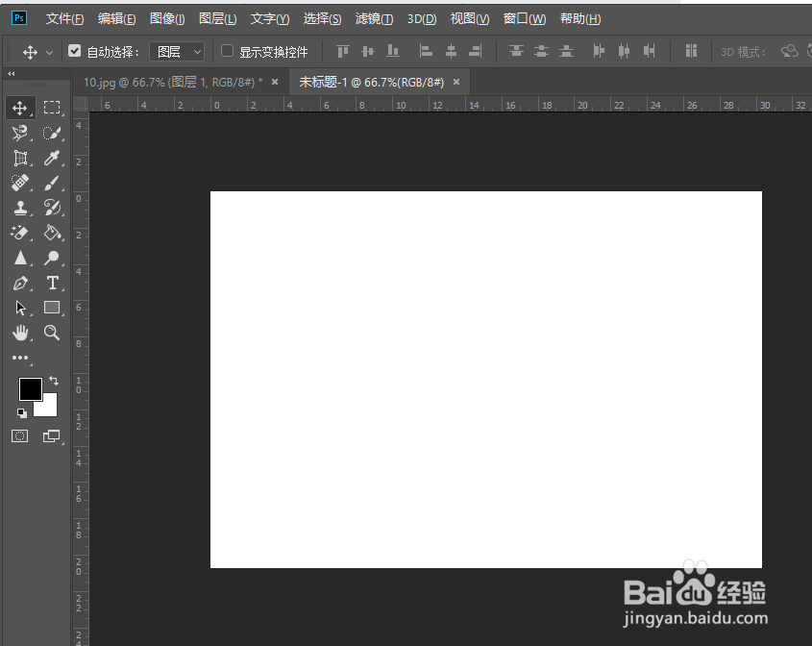Align bottom edges in options bar
The height and width of the screenshot is (646, 812).
[x=393, y=51]
